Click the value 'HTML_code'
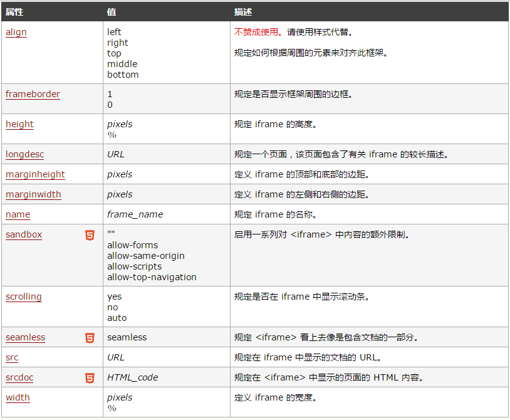This screenshot has height=420, width=510. [133, 378]
